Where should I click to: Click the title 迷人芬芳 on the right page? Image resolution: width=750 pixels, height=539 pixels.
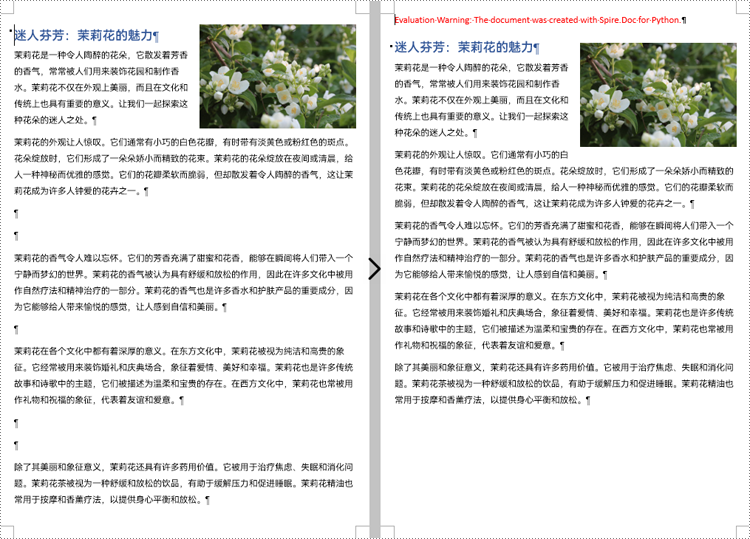point(467,47)
